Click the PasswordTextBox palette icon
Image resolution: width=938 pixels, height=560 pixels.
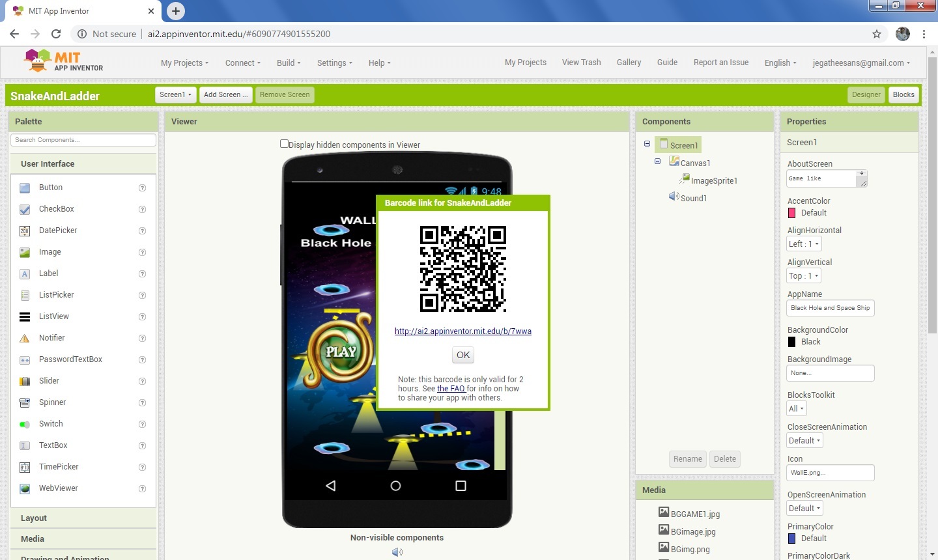click(25, 359)
